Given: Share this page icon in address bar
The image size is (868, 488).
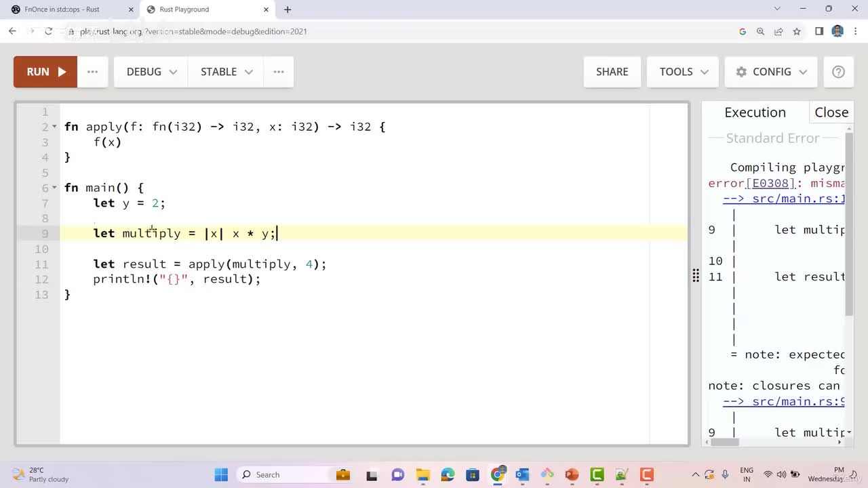Looking at the screenshot, I should [778, 31].
